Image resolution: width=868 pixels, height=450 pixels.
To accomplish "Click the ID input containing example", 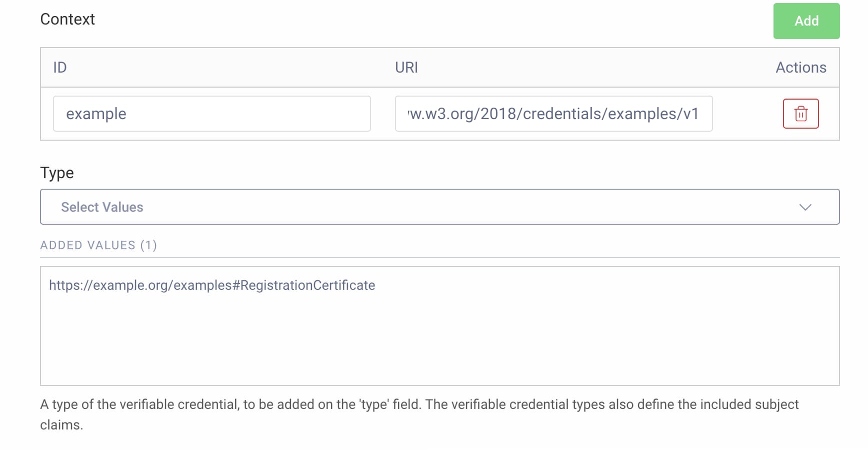I will click(x=212, y=114).
